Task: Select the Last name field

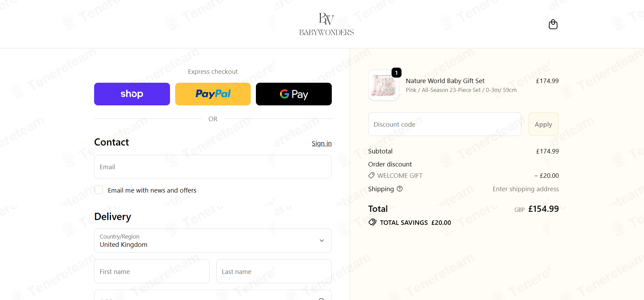Action: [x=274, y=271]
